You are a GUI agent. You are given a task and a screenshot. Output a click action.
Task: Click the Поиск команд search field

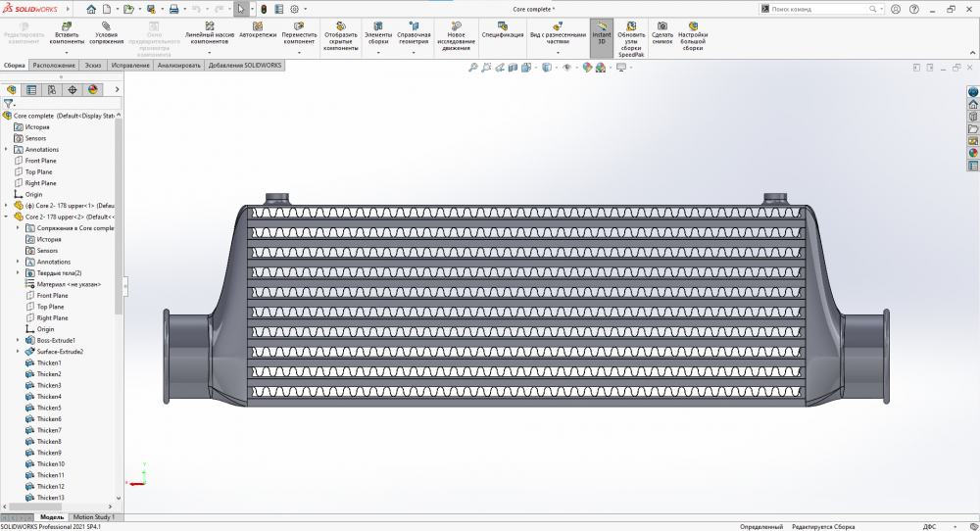click(x=820, y=9)
